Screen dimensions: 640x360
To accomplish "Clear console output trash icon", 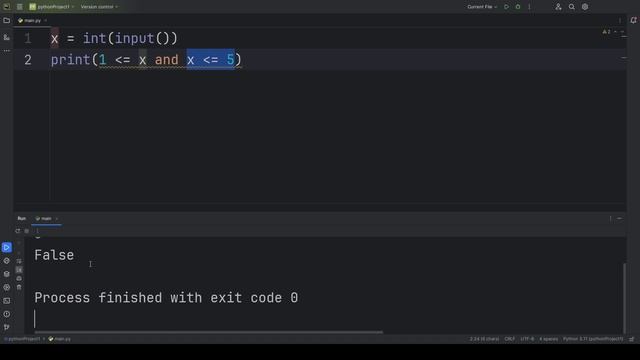I will (x=19, y=287).
